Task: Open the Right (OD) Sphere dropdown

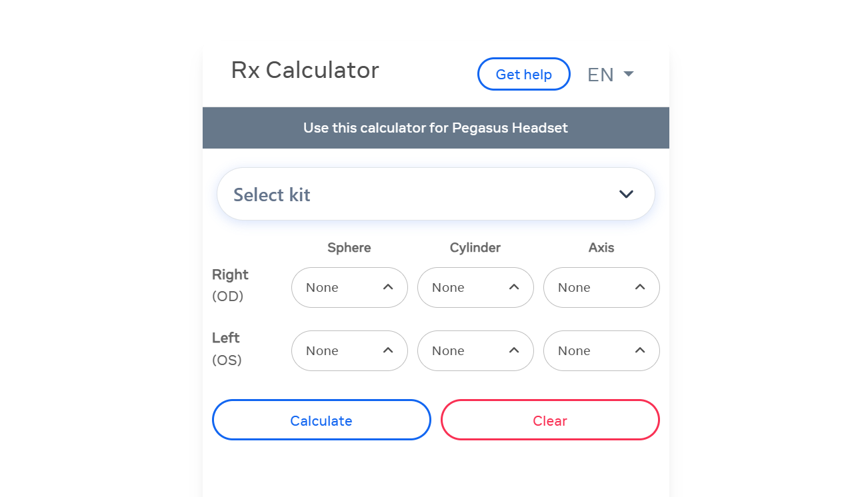Action: point(349,287)
